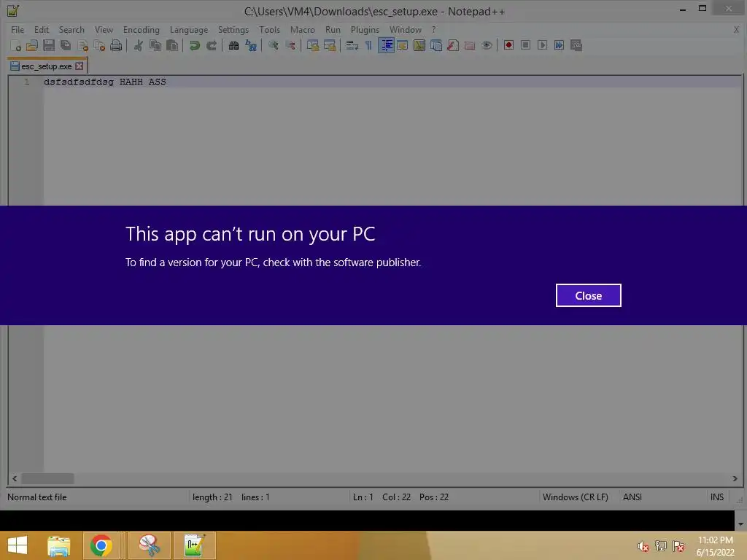
Task: Click the New file toolbar icon
Action: 15,45
